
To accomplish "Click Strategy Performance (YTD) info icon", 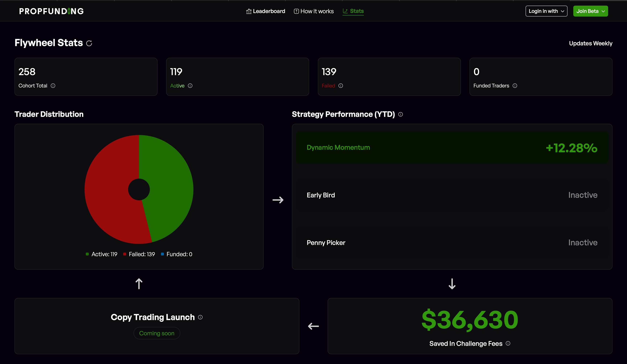I will 401,114.
